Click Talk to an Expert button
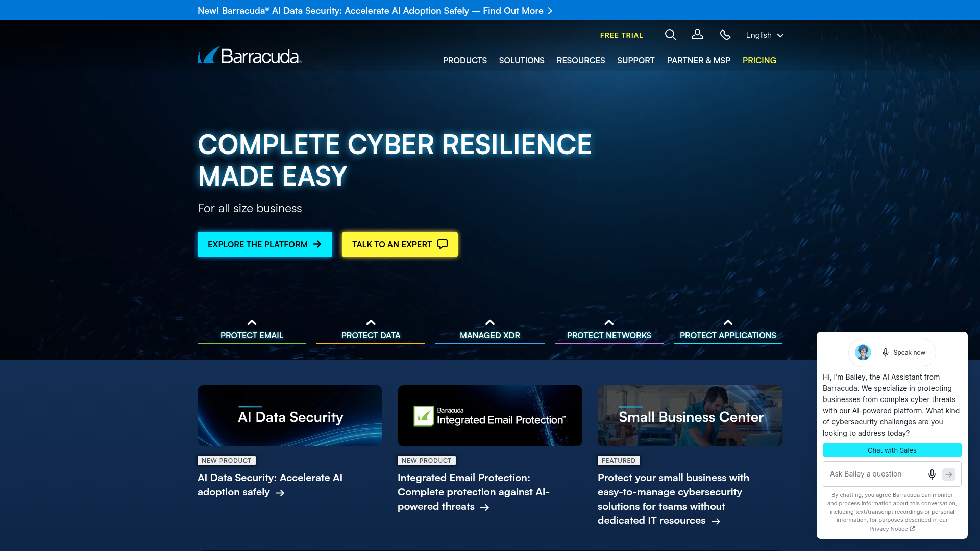980x551 pixels. tap(400, 244)
